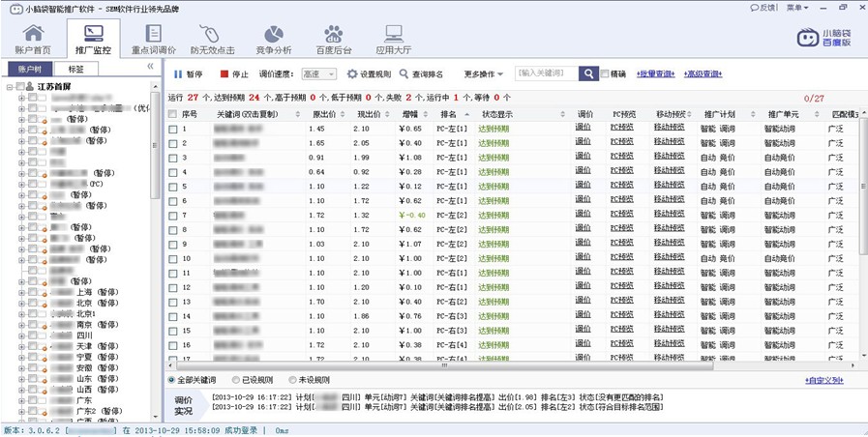Click the +高级查询+ link
The width and height of the screenshot is (868, 437).
[703, 74]
